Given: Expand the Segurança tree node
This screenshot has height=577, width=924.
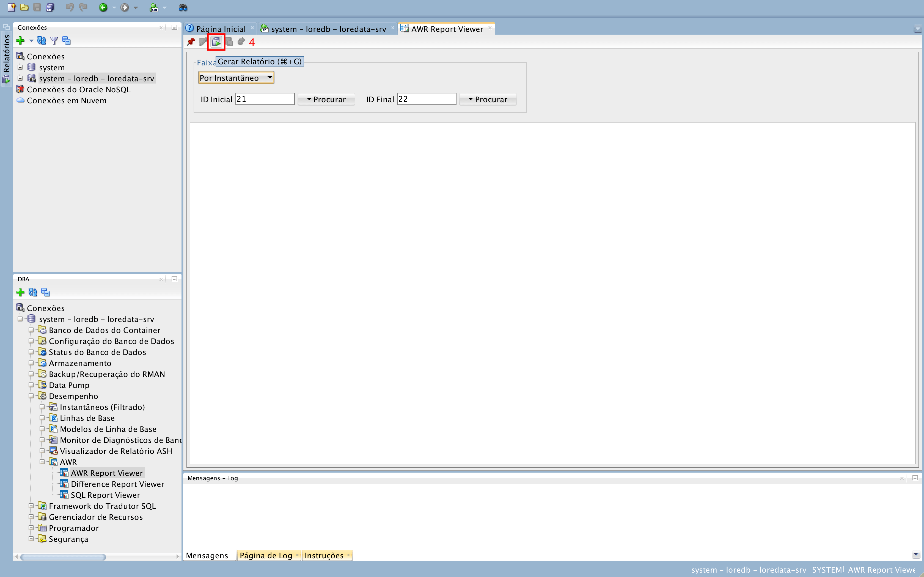Looking at the screenshot, I should point(31,539).
